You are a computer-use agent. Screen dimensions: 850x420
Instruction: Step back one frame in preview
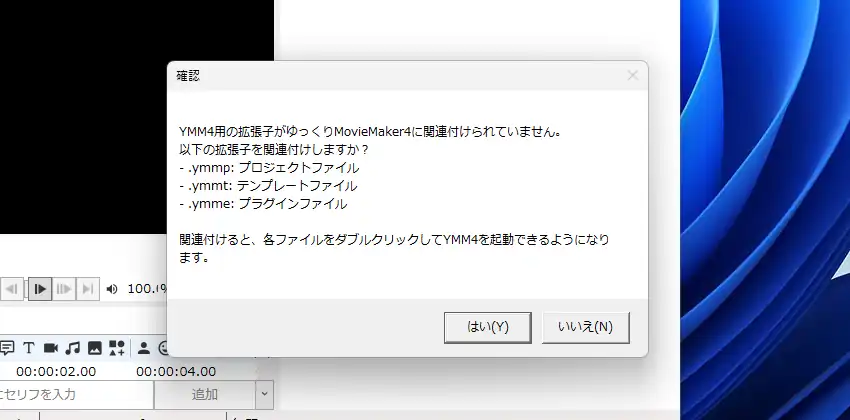tap(12, 289)
